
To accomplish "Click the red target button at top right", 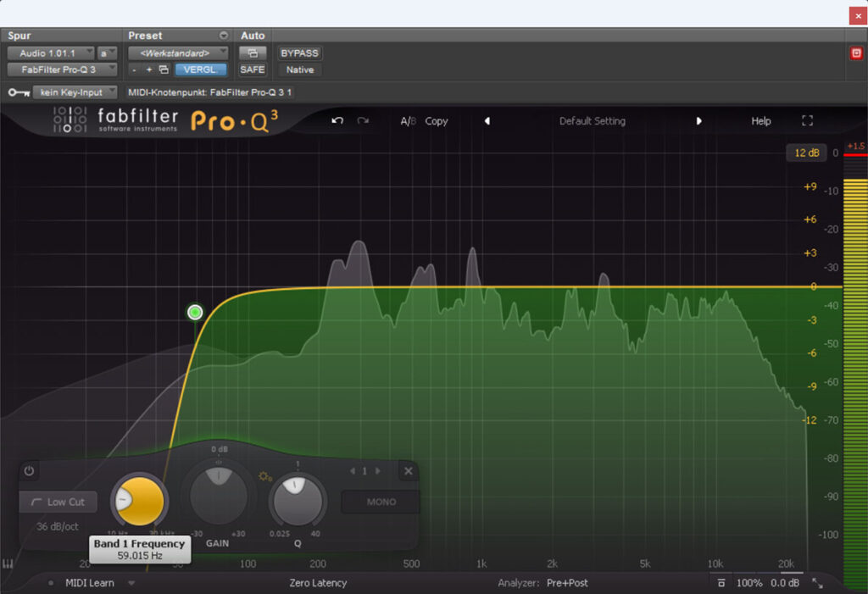I will pyautogui.click(x=856, y=53).
